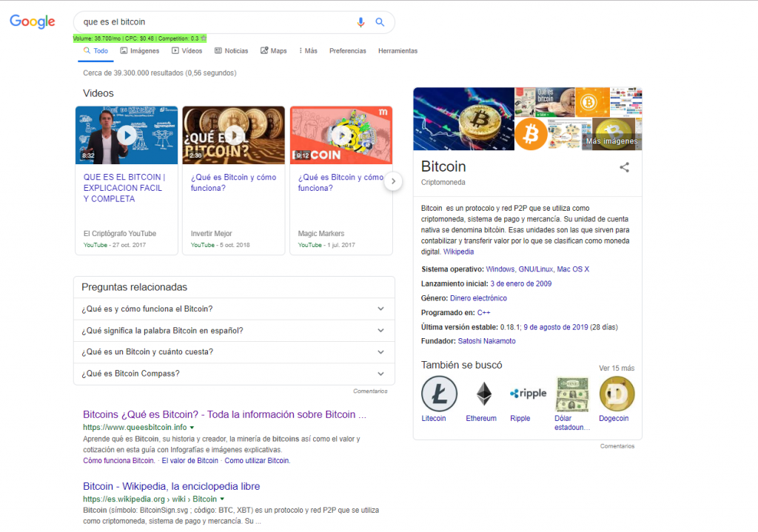Open the Herramientas search tools
Screen dimensions: 758x532
(x=398, y=51)
